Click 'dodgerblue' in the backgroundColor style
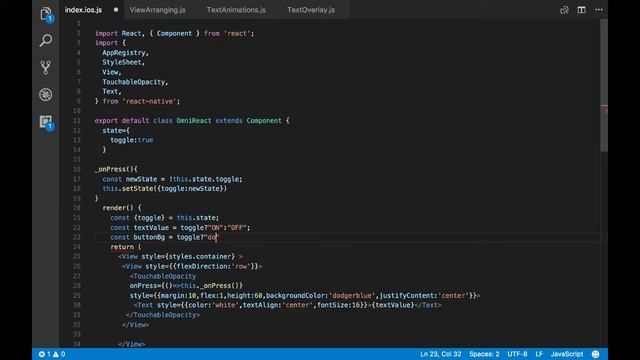 (352, 296)
